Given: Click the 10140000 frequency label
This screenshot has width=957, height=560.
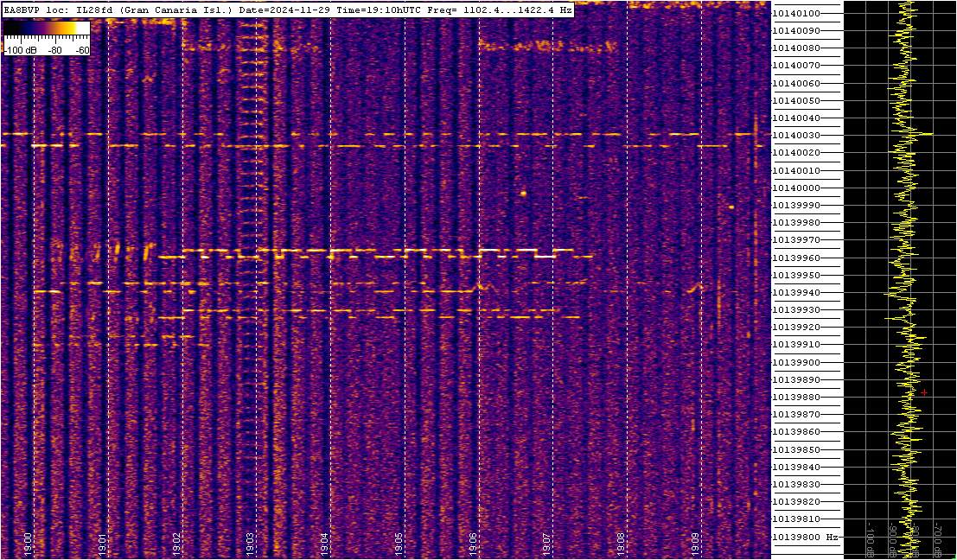Looking at the screenshot, I should click(x=796, y=188).
